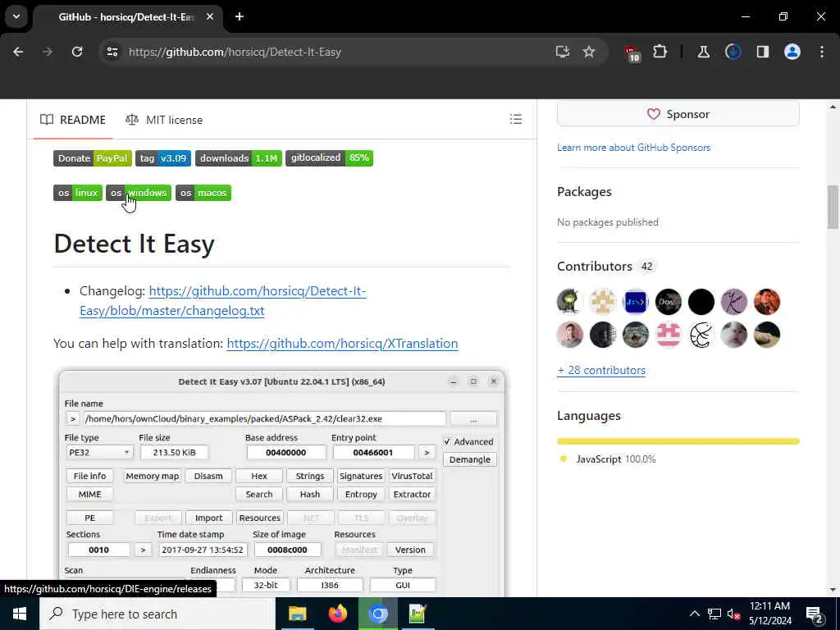
Task: Click the Sponsor button
Action: point(678,114)
